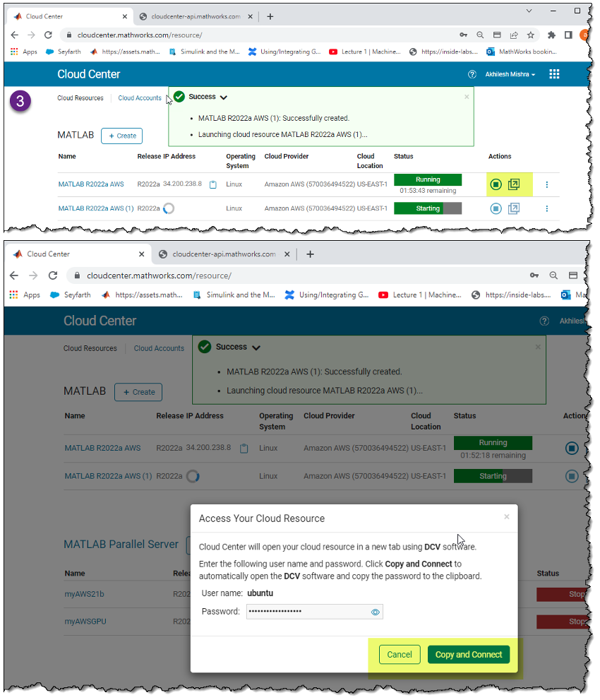The width and height of the screenshot is (600, 700).
Task: Click the browser address bar
Action: (212, 33)
